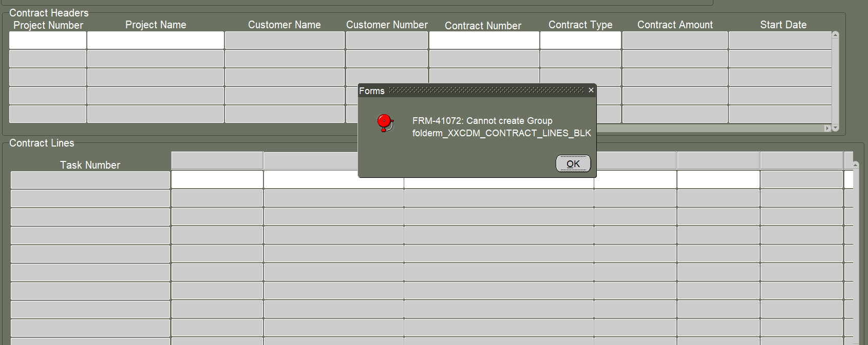Click the red alarm bell error icon
The height and width of the screenshot is (345, 868).
tap(385, 123)
